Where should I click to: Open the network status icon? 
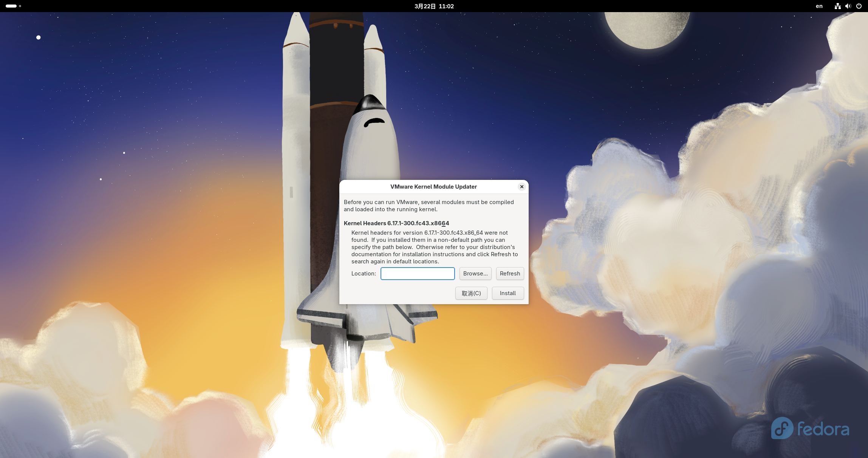point(838,6)
